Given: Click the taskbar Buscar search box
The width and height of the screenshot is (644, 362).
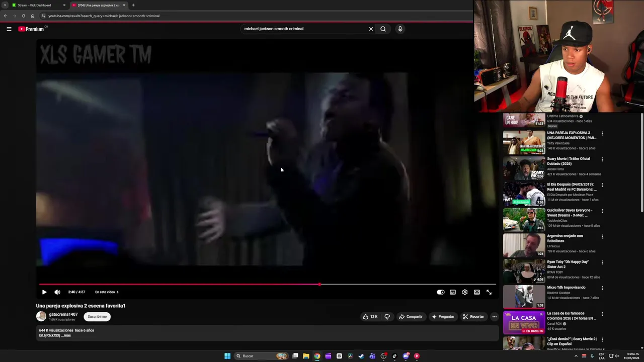Looking at the screenshot, I should coord(261,356).
